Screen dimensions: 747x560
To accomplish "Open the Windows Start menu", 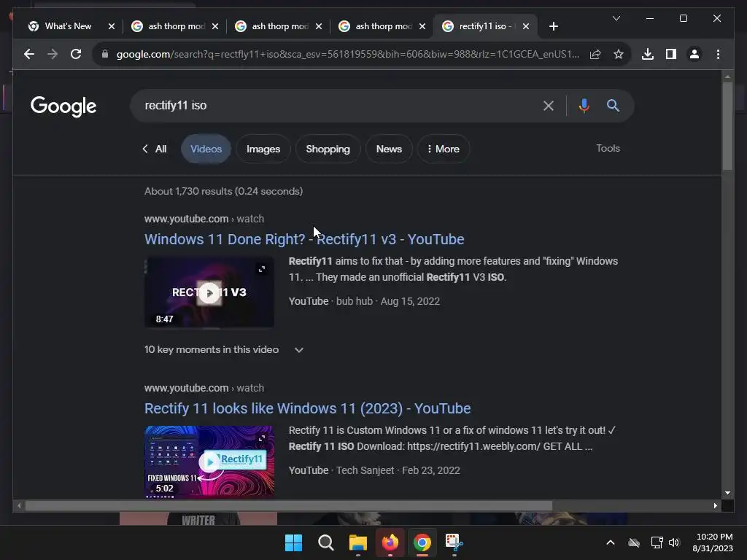I will pos(293,542).
